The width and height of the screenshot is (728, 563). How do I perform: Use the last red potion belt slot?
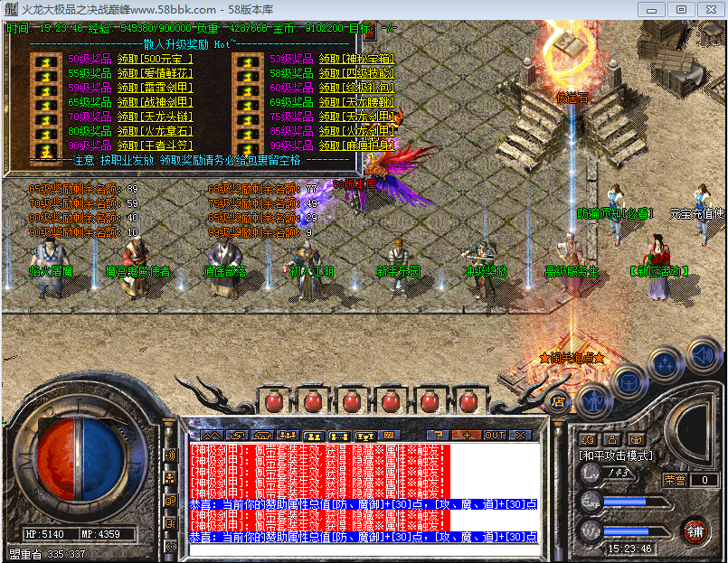coord(469,401)
